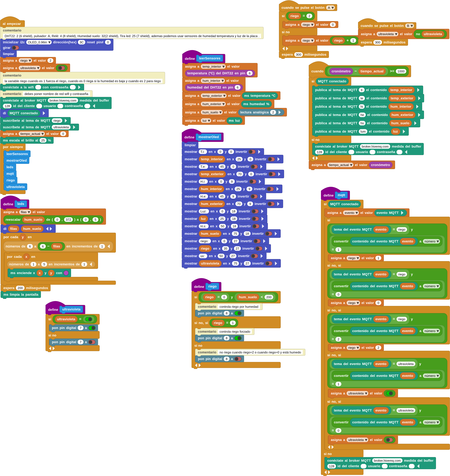Edit the 200 threshold in hum_suelo < condition
The image size is (450, 476).
click(269, 297)
